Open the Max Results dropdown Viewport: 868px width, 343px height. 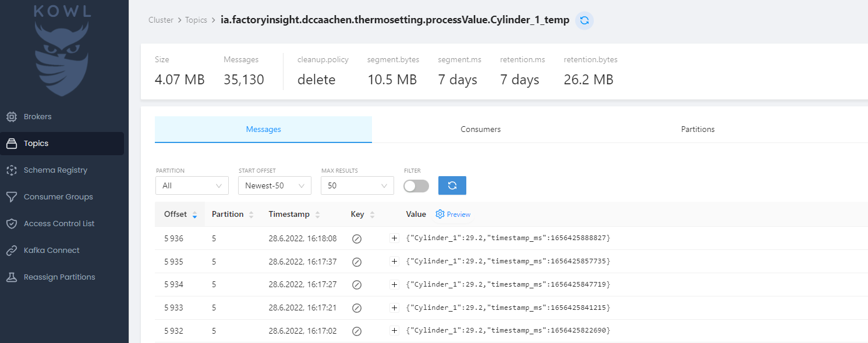point(357,186)
